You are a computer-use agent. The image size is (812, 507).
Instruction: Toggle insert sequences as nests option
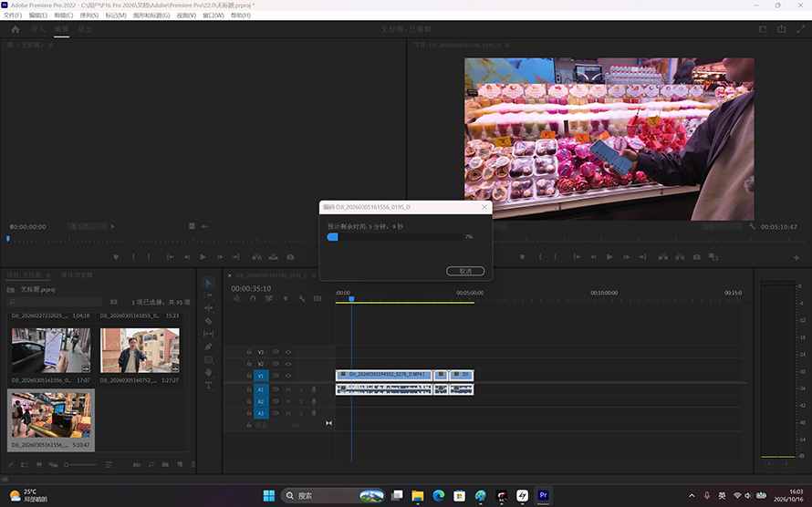[236, 298]
